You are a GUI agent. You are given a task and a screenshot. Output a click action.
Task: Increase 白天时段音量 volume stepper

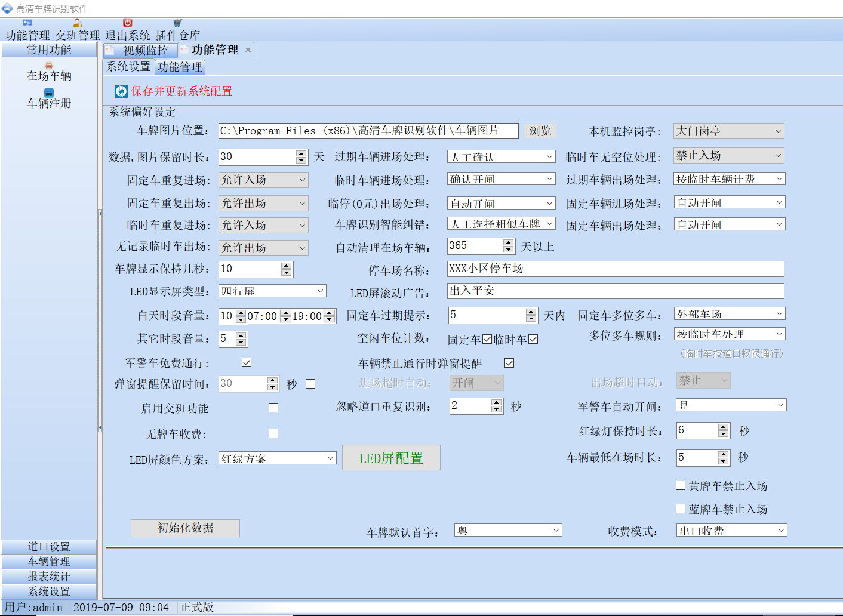[241, 313]
